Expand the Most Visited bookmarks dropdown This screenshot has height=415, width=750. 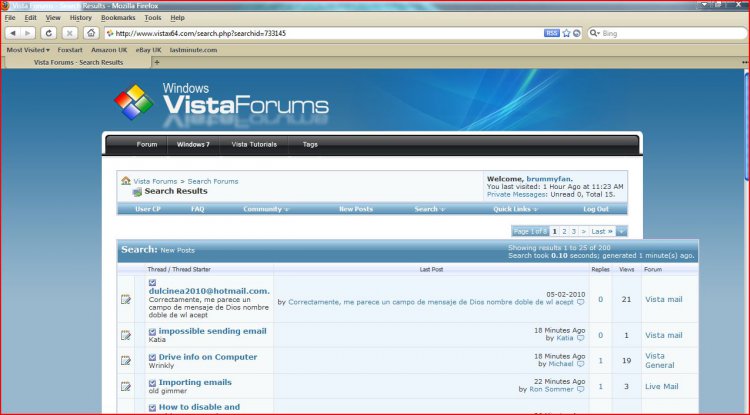(28, 50)
